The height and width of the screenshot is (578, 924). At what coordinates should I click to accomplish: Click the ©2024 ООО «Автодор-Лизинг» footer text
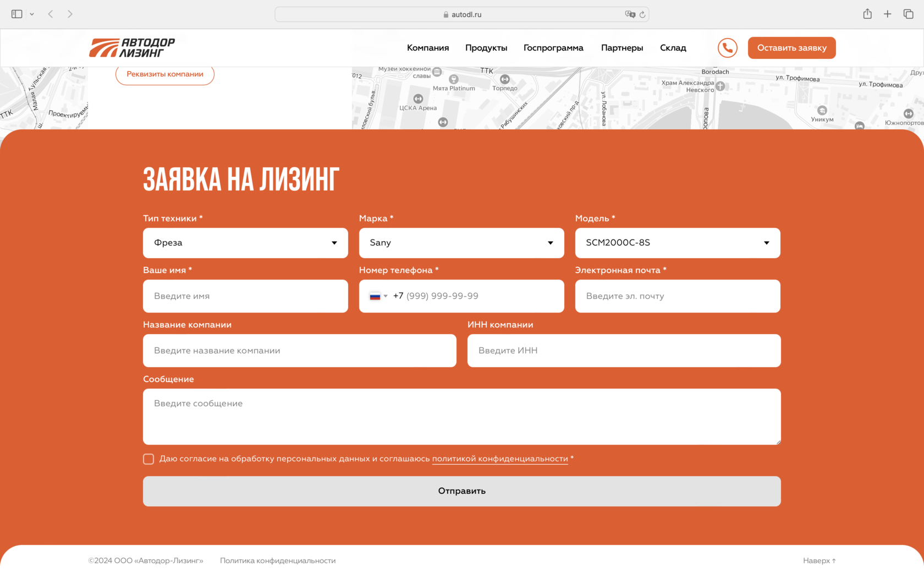pyautogui.click(x=146, y=561)
